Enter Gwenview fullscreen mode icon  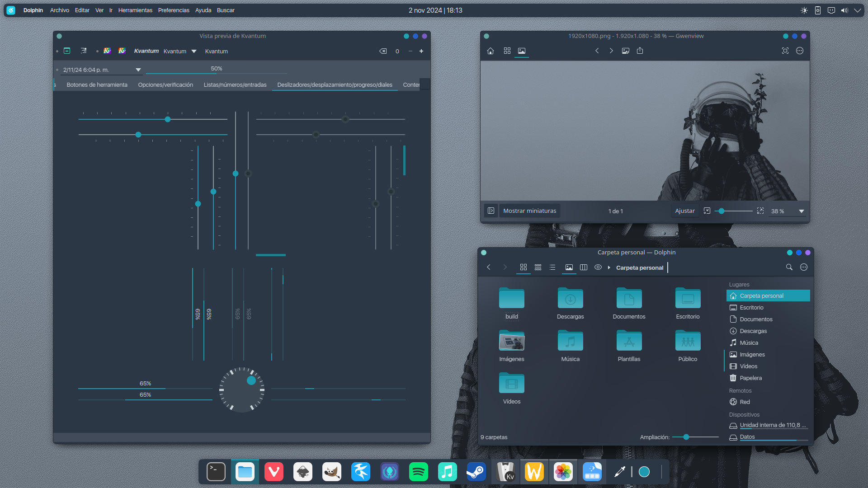(785, 51)
